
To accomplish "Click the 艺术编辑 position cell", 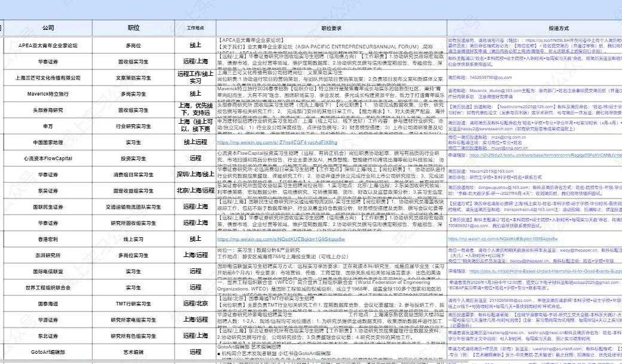I will (x=133, y=352).
